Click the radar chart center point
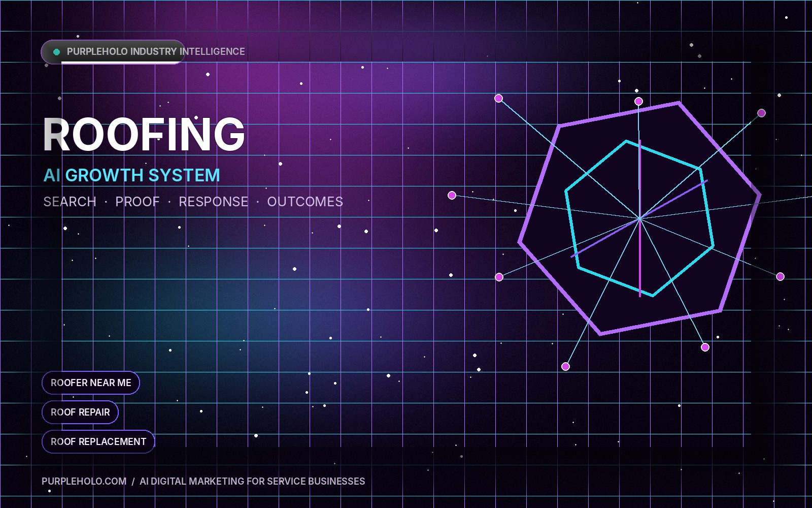 click(x=640, y=218)
